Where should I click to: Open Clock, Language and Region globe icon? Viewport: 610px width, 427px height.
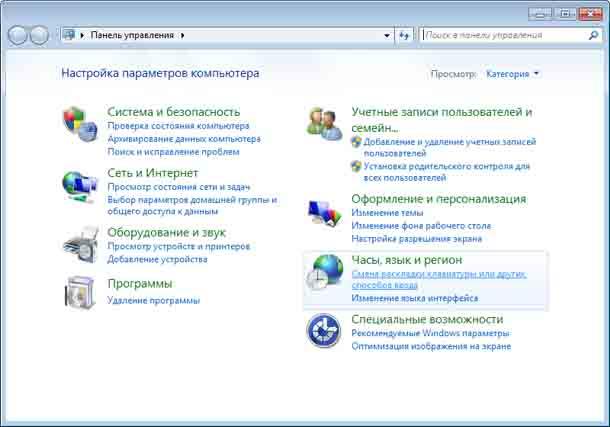(x=325, y=271)
